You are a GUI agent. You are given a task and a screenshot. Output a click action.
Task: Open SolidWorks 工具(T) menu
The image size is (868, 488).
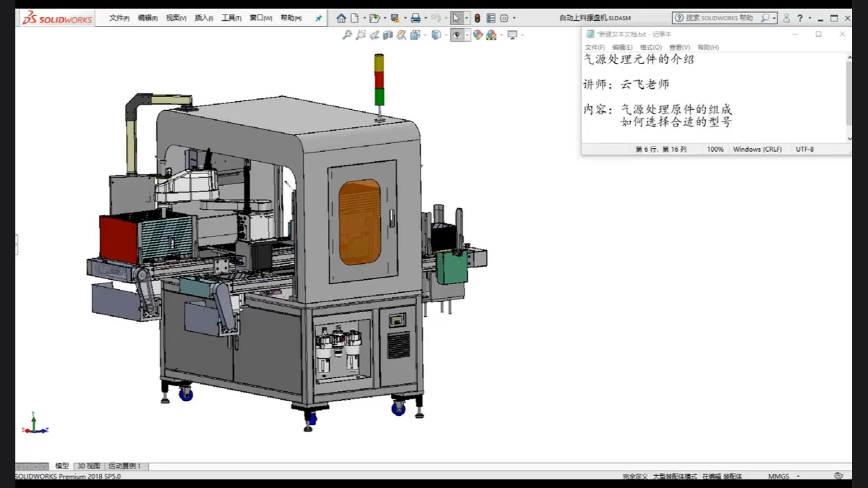coord(231,18)
